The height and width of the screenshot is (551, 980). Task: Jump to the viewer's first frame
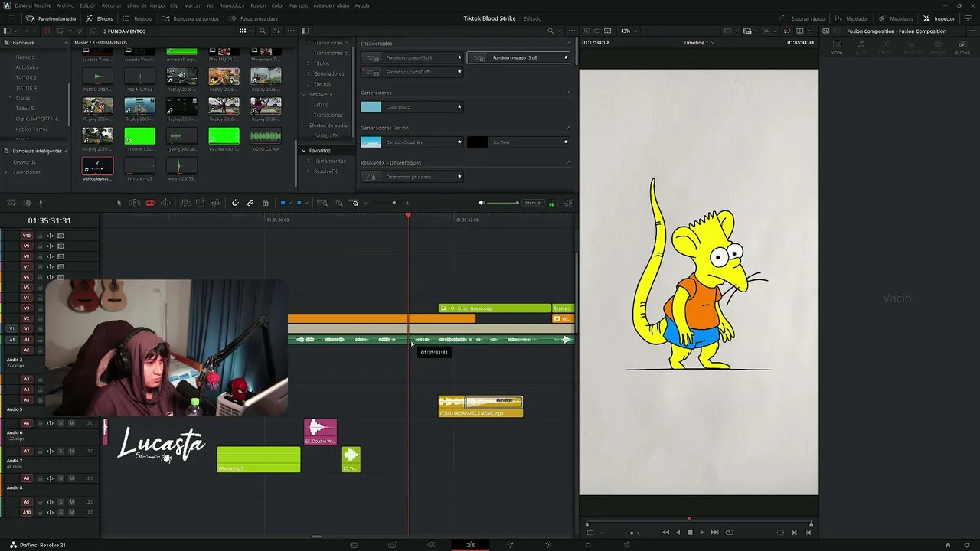(665, 533)
